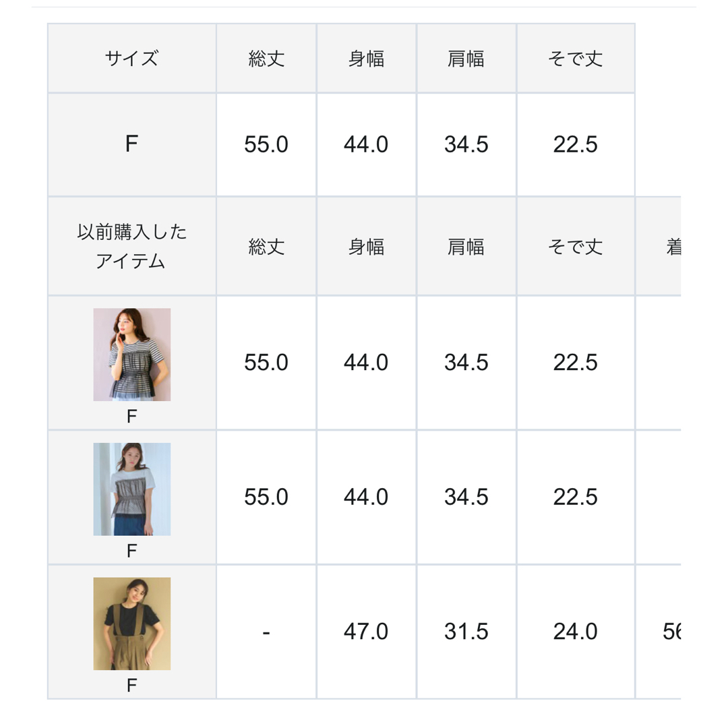Click the F label under striped top
This screenshot has width=728, height=728.
pos(132,416)
